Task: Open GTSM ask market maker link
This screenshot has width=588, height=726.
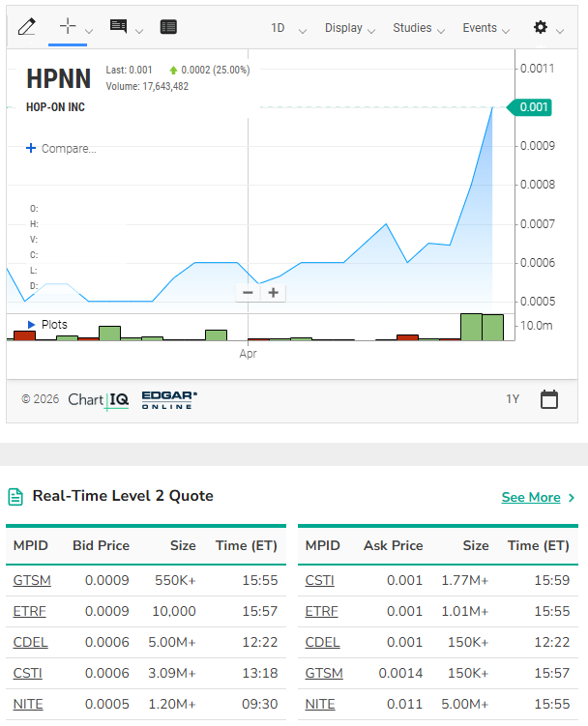Action: pyautogui.click(x=324, y=673)
